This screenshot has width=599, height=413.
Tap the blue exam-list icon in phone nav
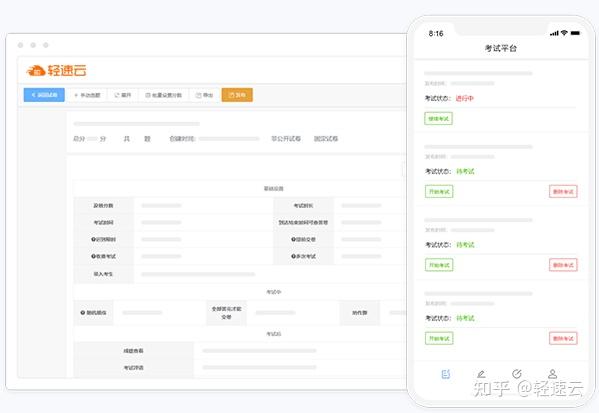[x=446, y=374]
